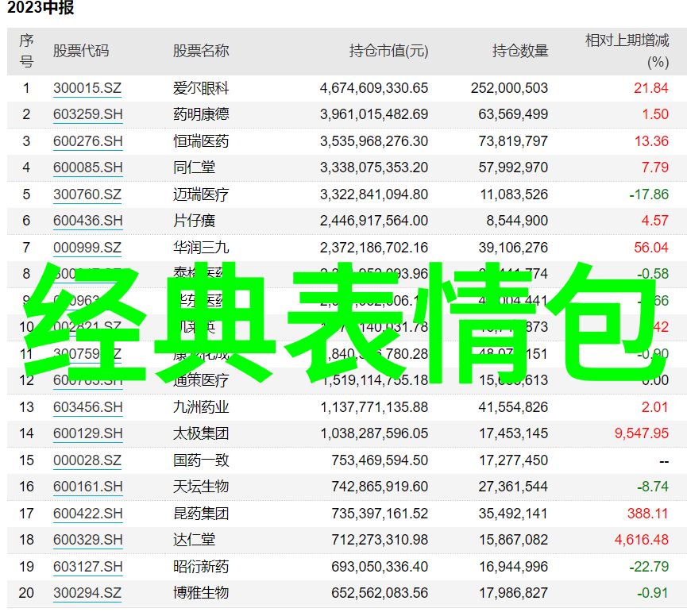Follow stock code link 000028.SZ
This screenshot has height=616, width=687.
87,460
